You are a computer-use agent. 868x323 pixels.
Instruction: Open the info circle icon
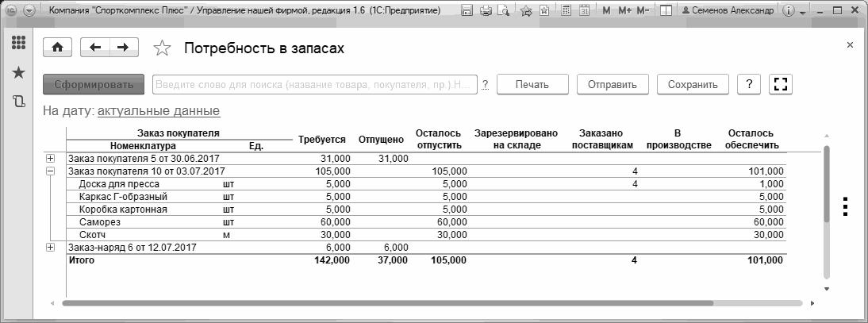(789, 10)
